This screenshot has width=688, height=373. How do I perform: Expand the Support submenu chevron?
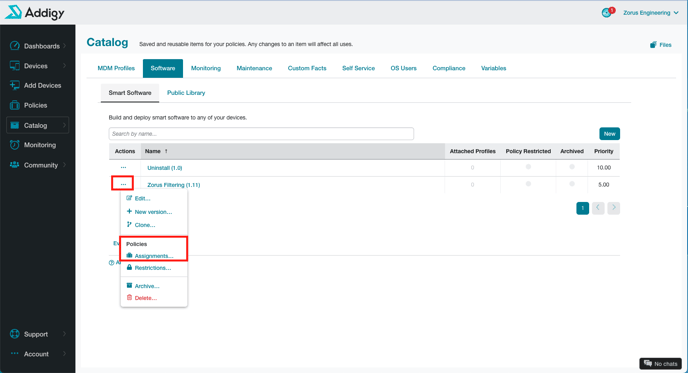coord(64,334)
